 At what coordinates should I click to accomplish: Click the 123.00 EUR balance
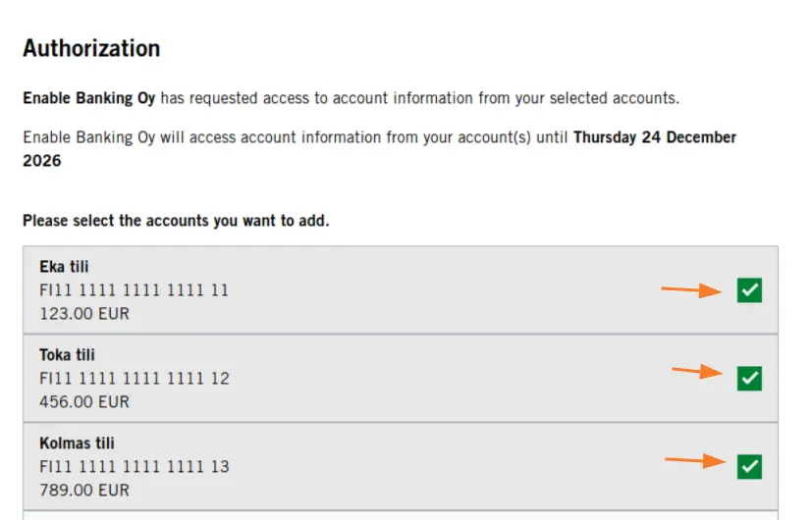pos(84,314)
